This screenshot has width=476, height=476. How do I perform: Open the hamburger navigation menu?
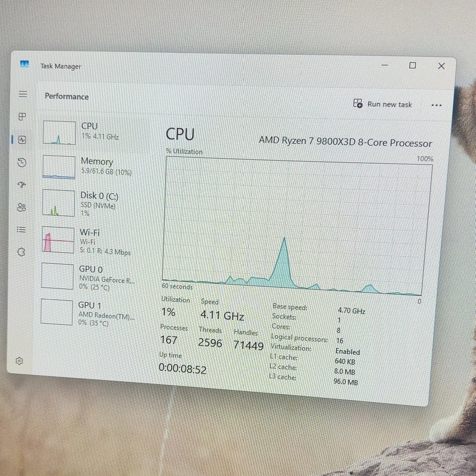(x=23, y=94)
